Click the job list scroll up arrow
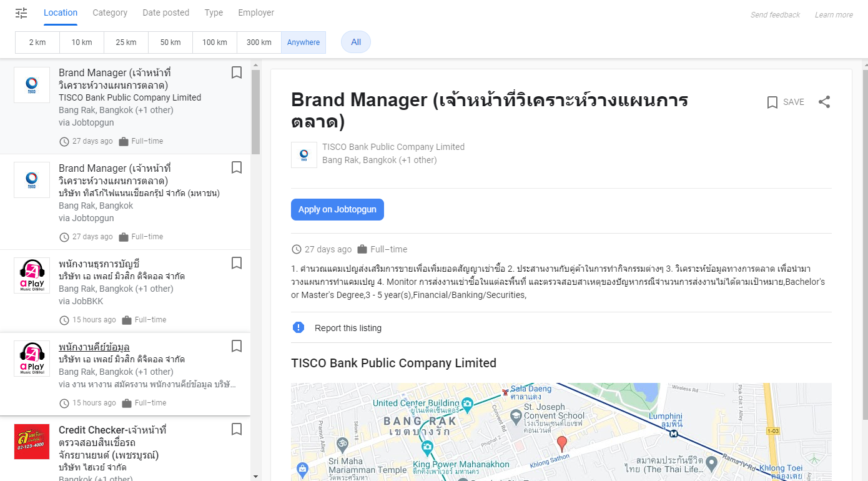 [x=255, y=64]
